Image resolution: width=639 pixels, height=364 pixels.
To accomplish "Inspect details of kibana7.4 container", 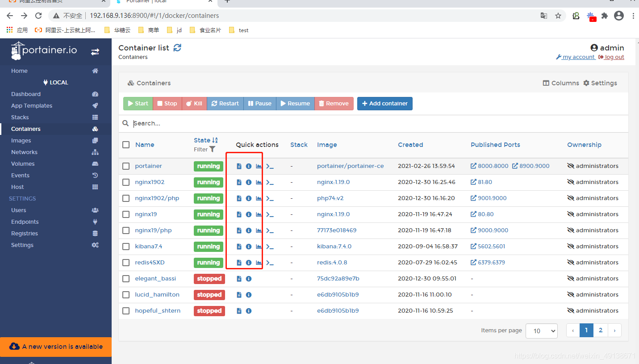I will point(249,246).
